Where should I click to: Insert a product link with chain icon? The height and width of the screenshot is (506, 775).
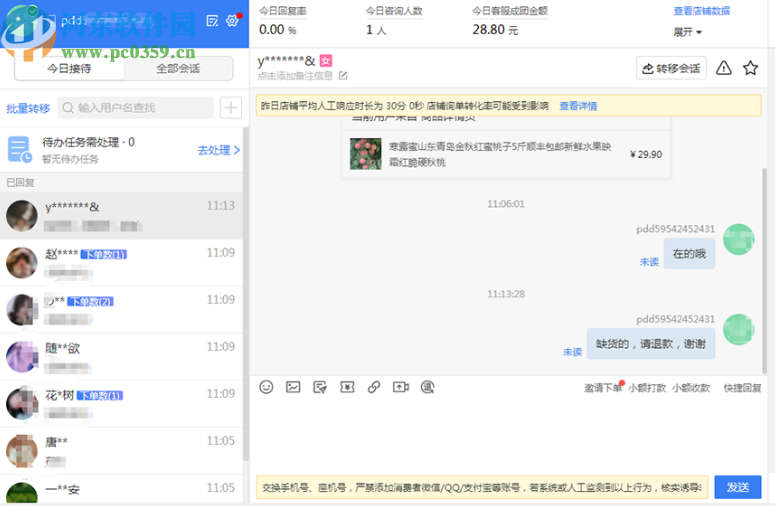point(374,387)
